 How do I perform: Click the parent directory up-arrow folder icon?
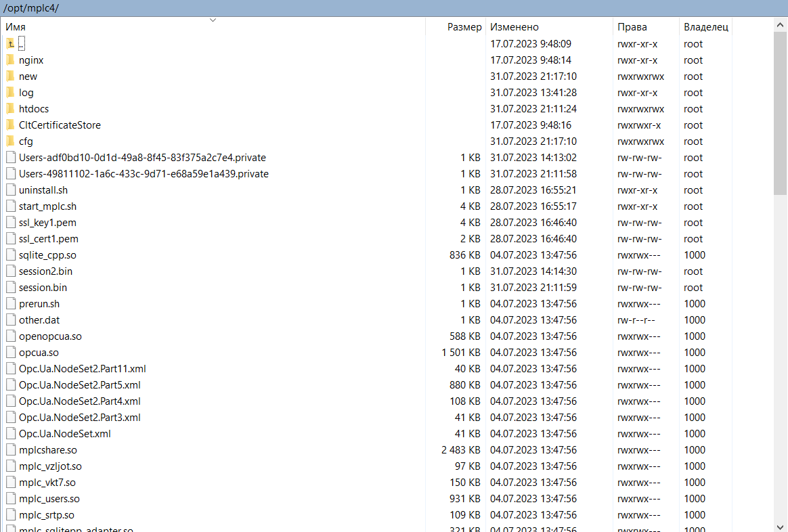click(x=11, y=44)
